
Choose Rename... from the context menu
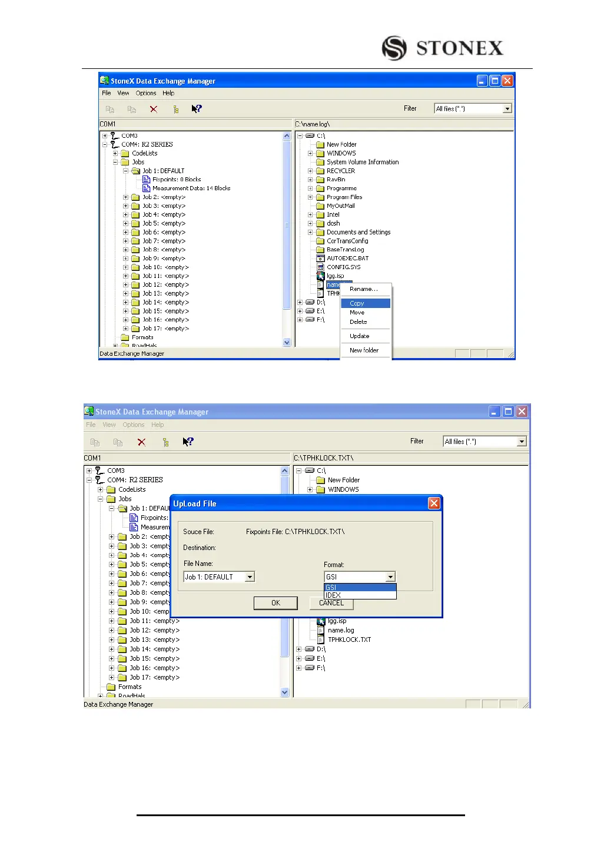point(366,289)
